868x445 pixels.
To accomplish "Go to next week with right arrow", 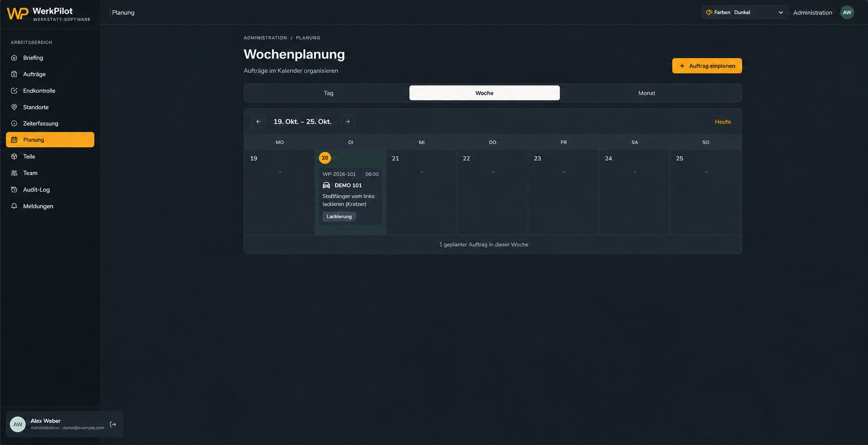I will point(348,122).
